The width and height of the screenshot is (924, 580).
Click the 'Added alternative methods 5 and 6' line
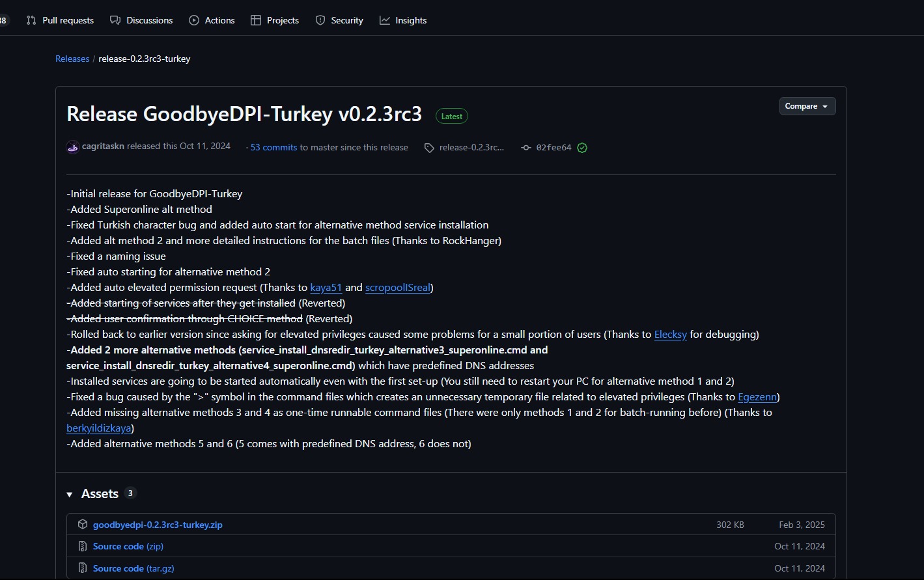click(269, 444)
